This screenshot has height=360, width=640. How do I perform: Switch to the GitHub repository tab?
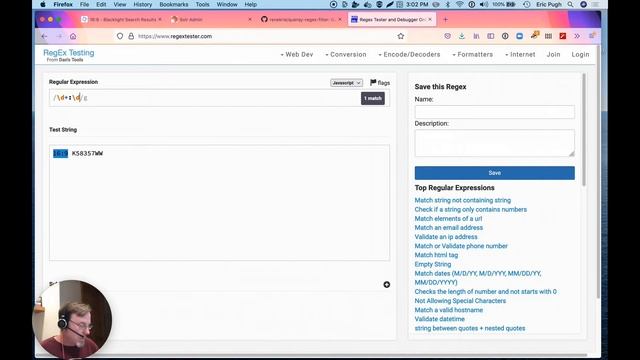(301, 19)
